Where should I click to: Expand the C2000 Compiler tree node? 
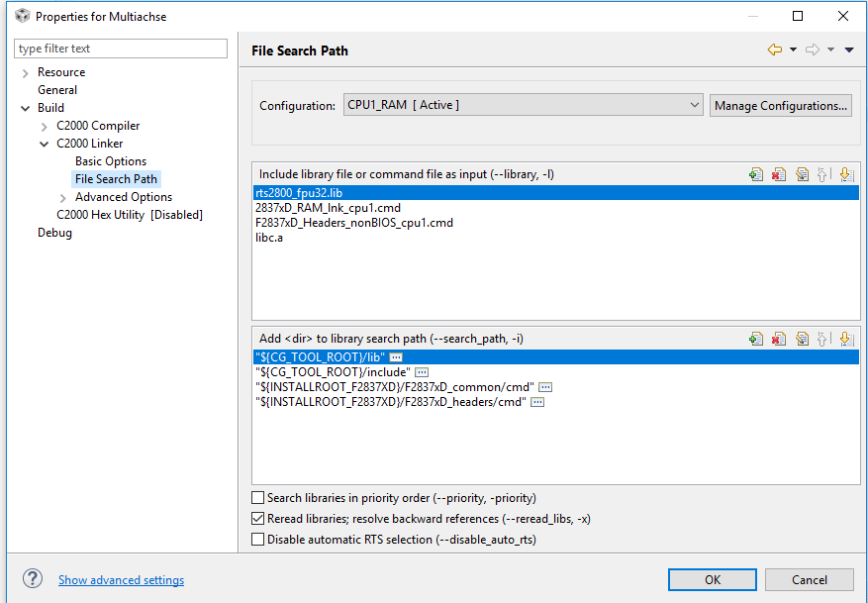44,127
